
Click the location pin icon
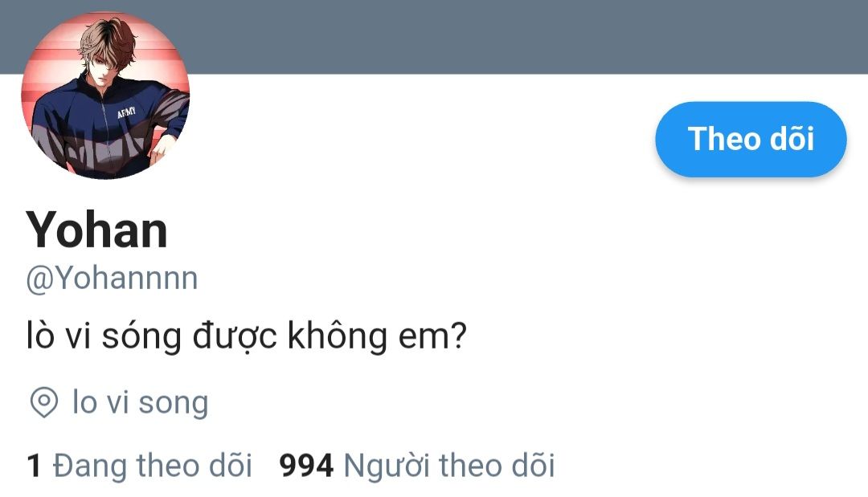43,402
